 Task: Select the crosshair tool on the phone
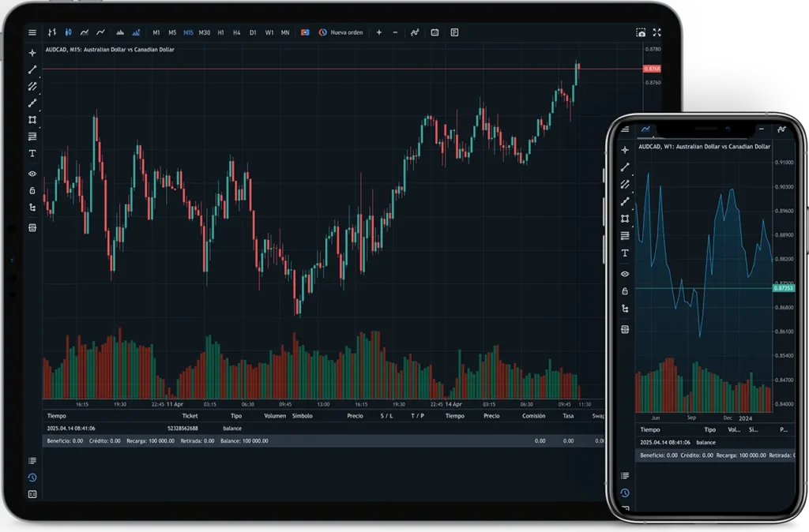tap(625, 150)
